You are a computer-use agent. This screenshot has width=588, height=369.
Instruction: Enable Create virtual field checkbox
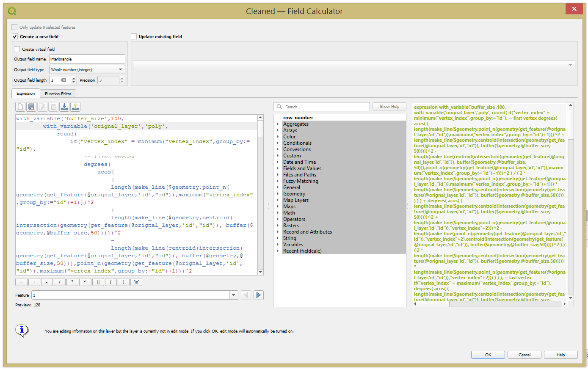point(17,49)
